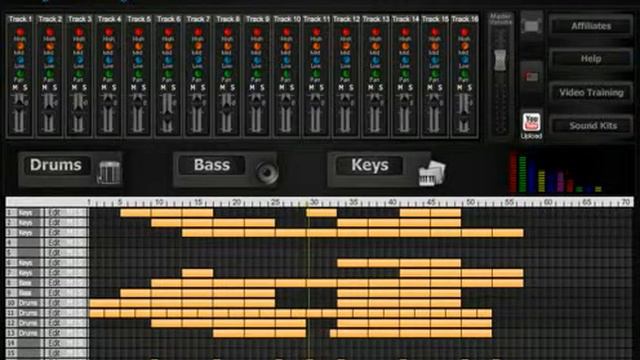
Task: Select the Track 7 label in the mixer
Action: click(x=198, y=19)
